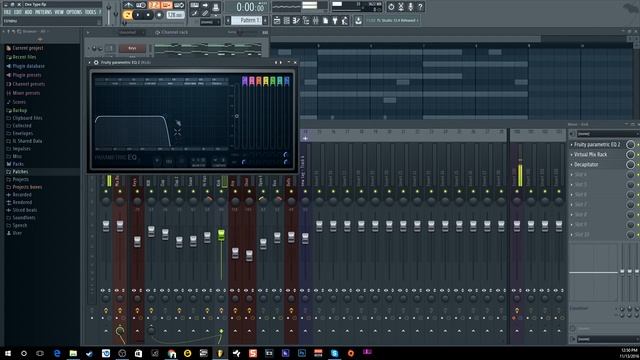Open the EDIT menu
Screen dimensions: 640x360
click(x=18, y=12)
